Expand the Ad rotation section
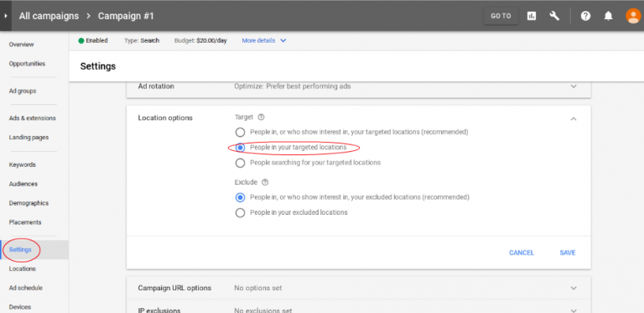 coord(574,86)
